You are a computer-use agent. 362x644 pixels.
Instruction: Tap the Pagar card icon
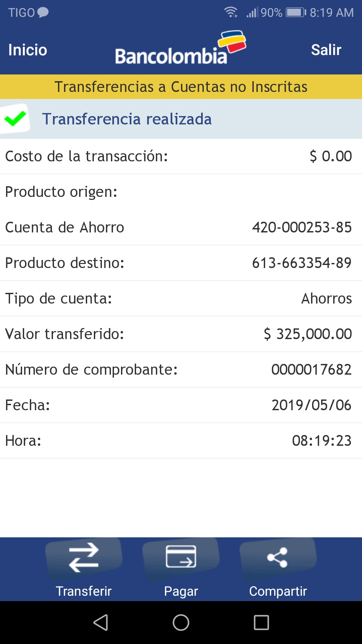pos(181,557)
